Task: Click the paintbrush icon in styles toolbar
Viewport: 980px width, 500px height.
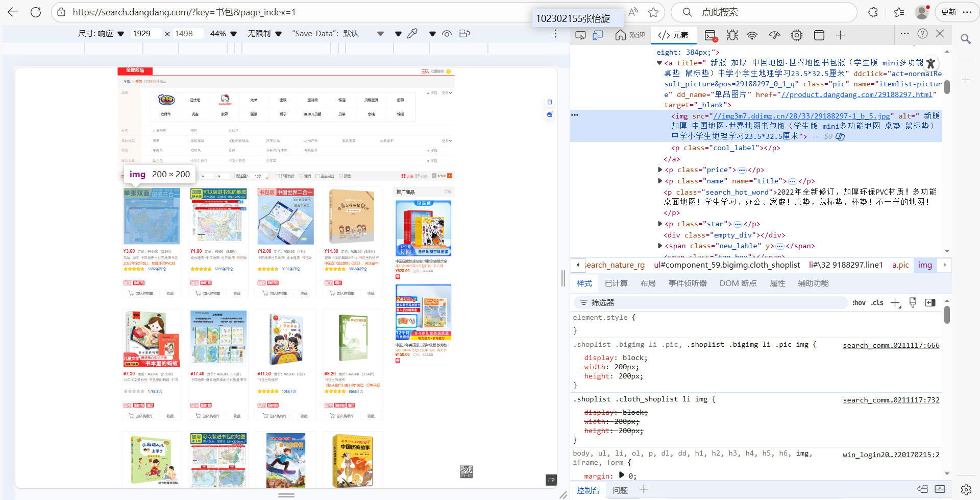Action: tap(913, 302)
